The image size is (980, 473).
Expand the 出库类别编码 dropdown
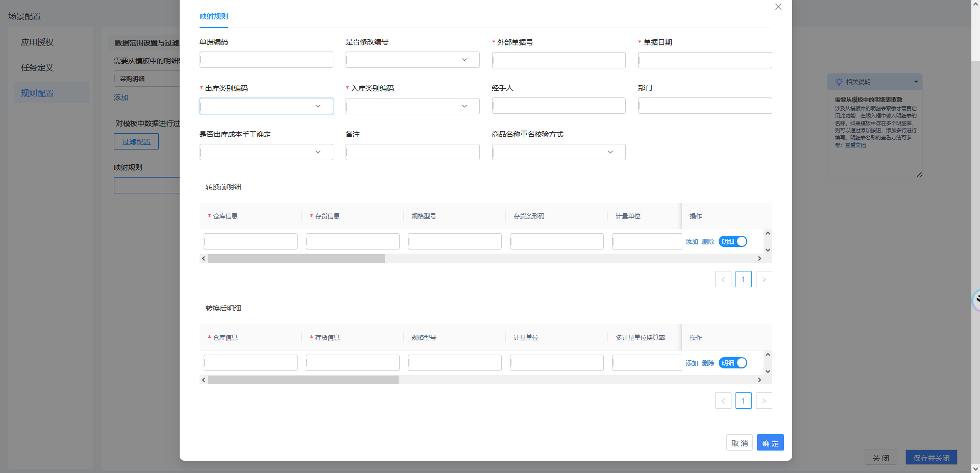click(x=266, y=106)
